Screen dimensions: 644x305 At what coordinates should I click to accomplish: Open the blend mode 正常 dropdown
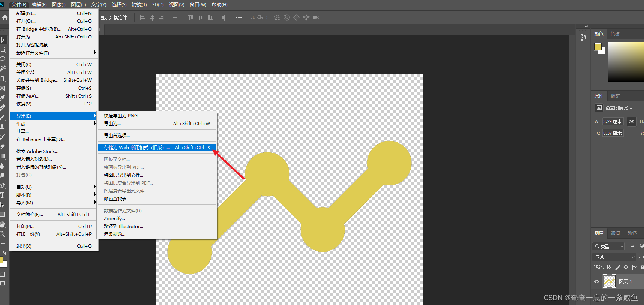point(614,257)
